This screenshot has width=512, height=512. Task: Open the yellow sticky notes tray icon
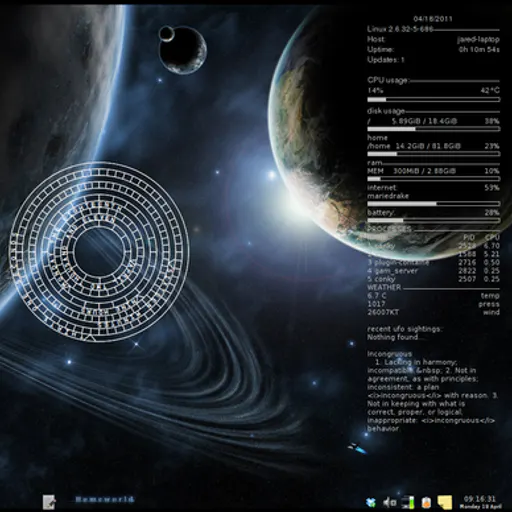click(x=445, y=502)
